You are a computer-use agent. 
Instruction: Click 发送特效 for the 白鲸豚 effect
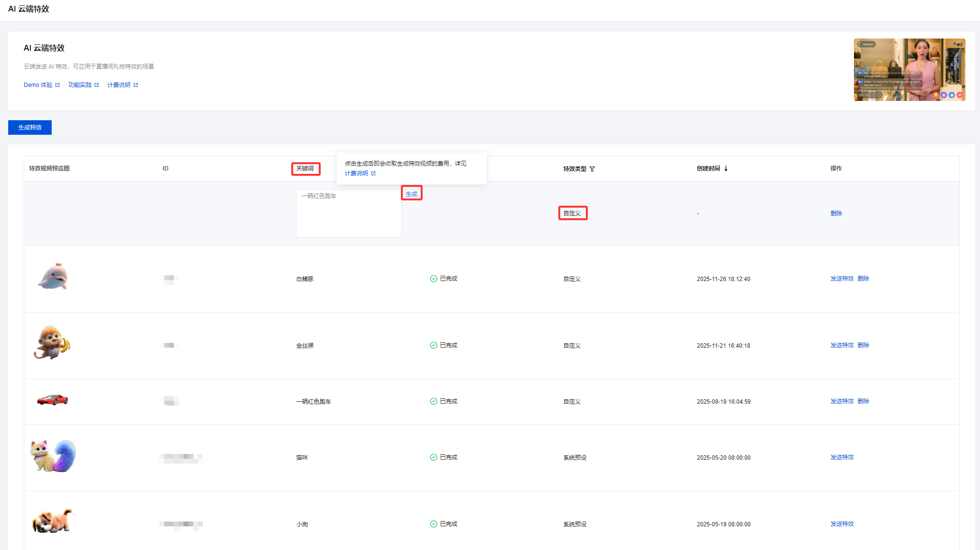pos(842,279)
